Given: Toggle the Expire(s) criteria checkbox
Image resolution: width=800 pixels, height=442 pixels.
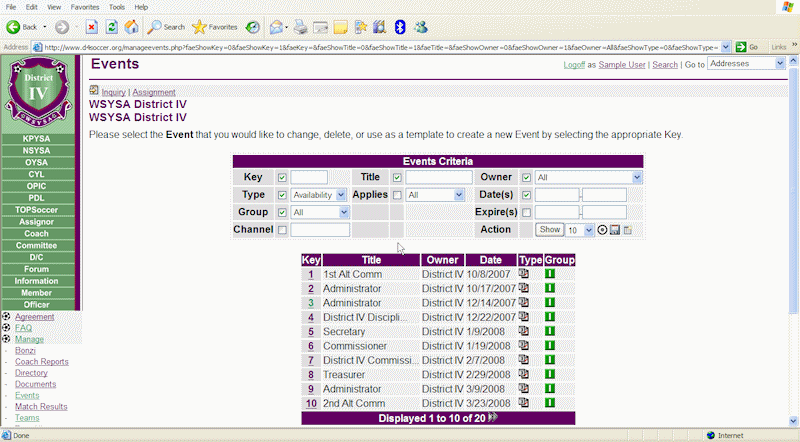Looking at the screenshot, I should point(526,212).
